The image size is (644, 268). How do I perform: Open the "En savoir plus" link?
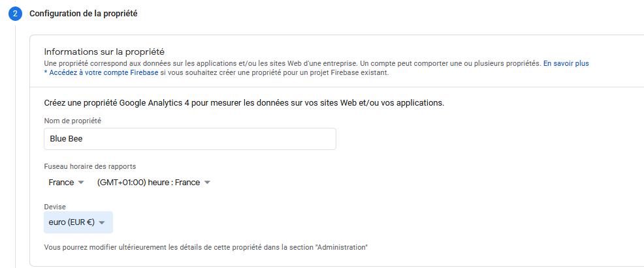pyautogui.click(x=566, y=63)
